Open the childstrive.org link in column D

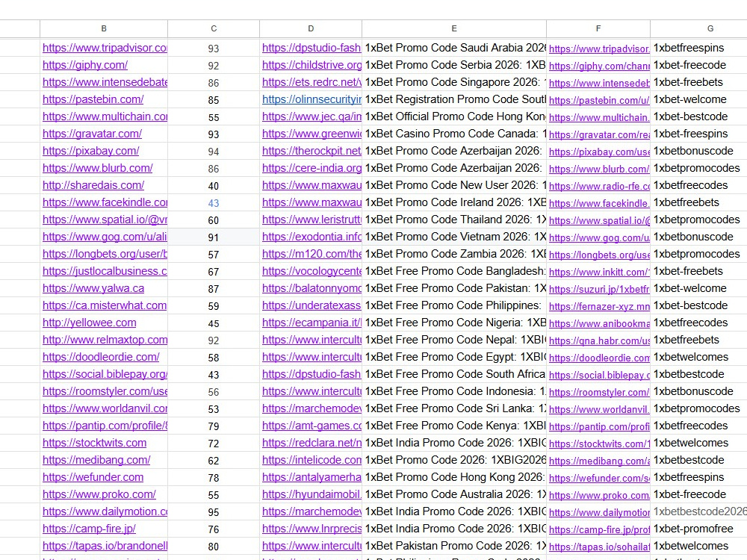coord(311,65)
